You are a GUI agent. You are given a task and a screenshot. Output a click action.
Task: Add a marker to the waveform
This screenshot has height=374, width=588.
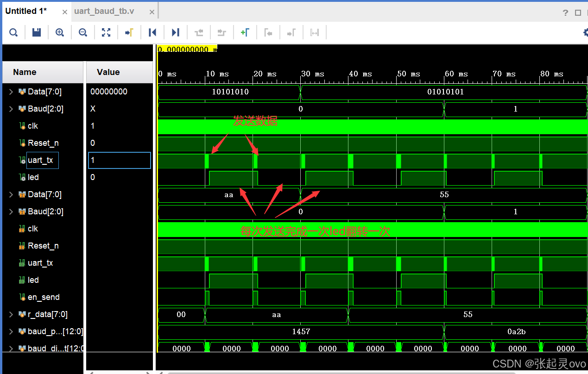coord(245,32)
